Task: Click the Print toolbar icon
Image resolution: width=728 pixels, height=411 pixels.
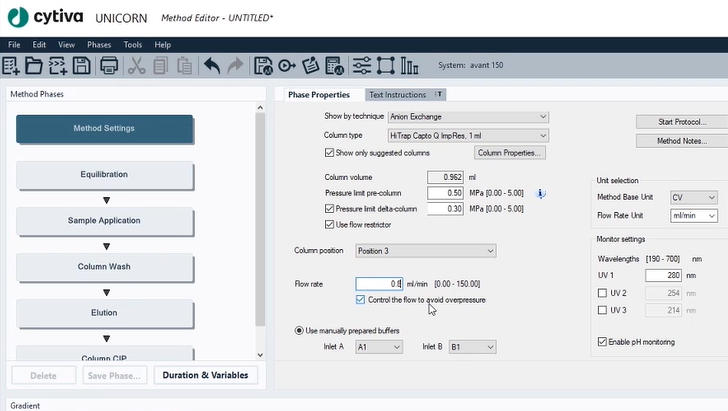Action: pyautogui.click(x=109, y=66)
